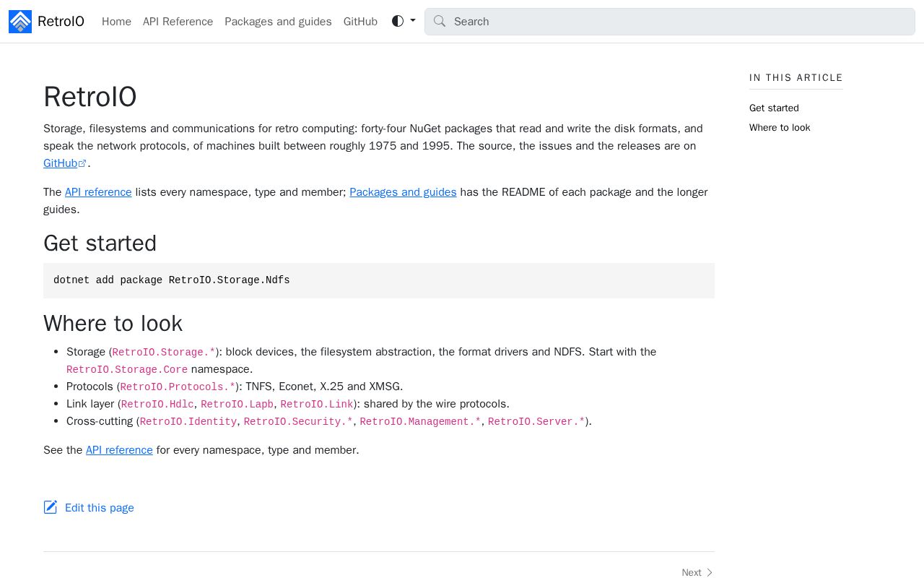Click the RetroIO.Management.* code text
Viewport: 924px width, 578px height.
coord(420,422)
